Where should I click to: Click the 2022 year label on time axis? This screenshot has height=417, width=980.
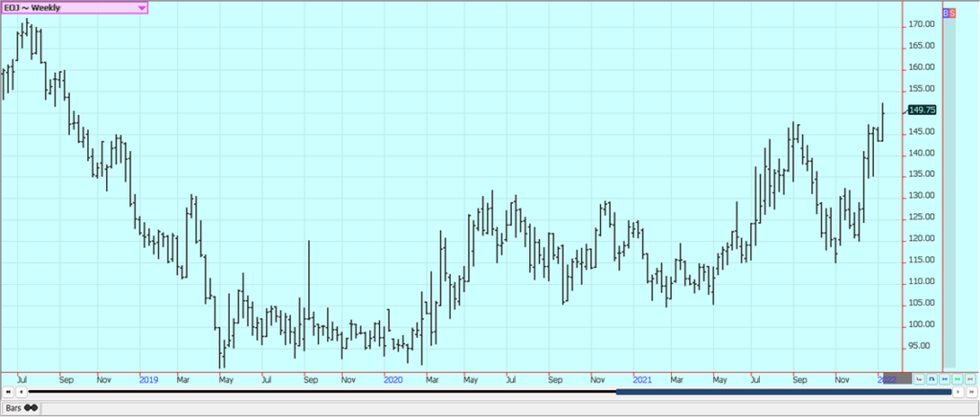point(887,379)
